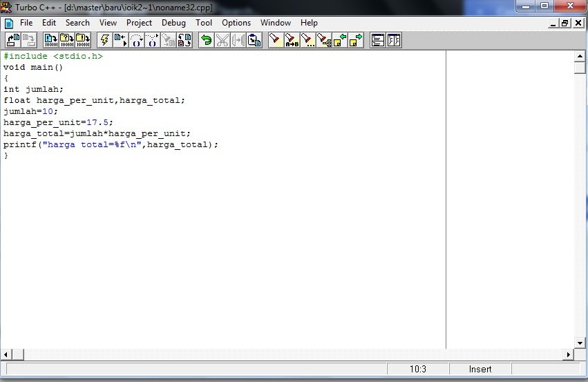This screenshot has width=588, height=382.
Task: Click the disabled inspect flashlight-grid icon
Action: [x=169, y=40]
